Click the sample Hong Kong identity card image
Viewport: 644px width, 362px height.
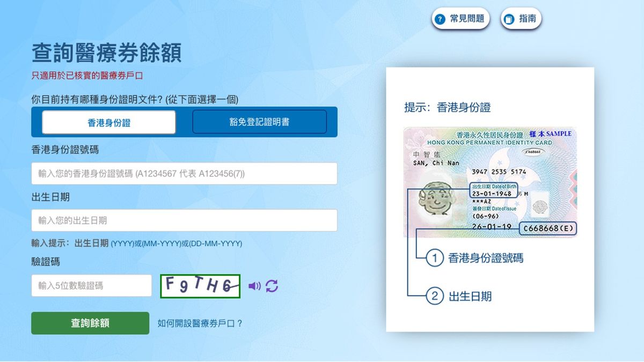point(491,182)
